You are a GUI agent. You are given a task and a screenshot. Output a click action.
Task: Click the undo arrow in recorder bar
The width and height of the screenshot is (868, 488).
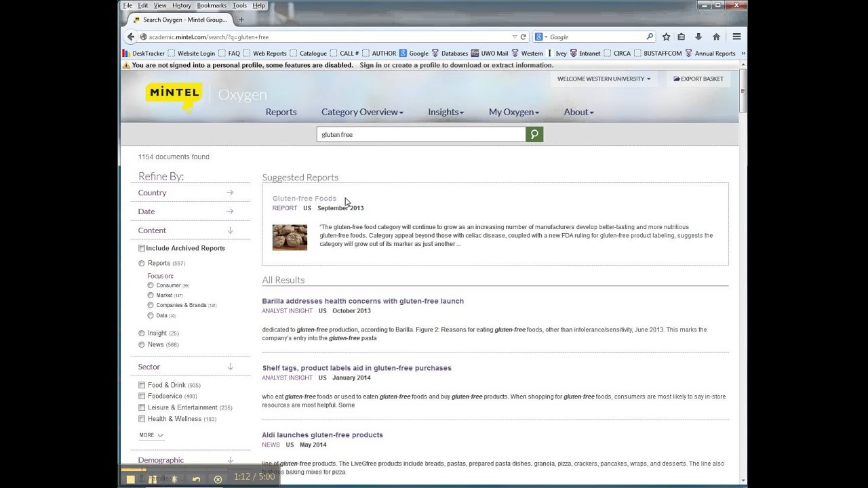[x=196, y=479]
